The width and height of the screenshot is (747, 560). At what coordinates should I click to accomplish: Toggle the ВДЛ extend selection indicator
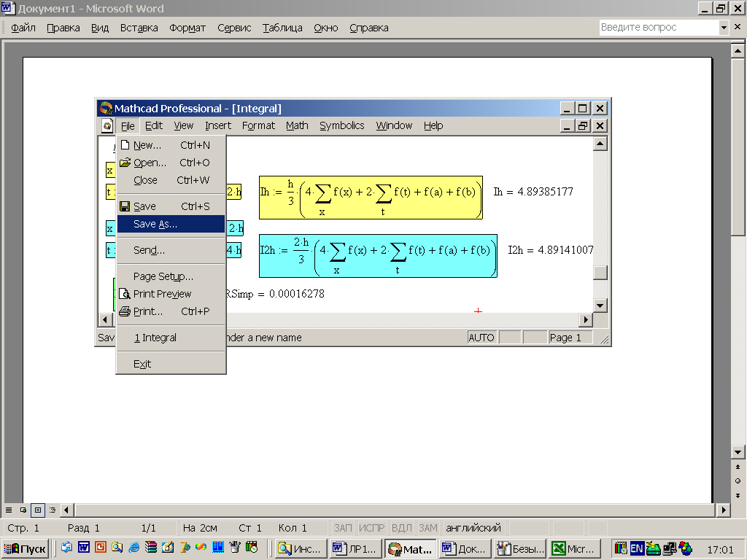pyautogui.click(x=402, y=528)
